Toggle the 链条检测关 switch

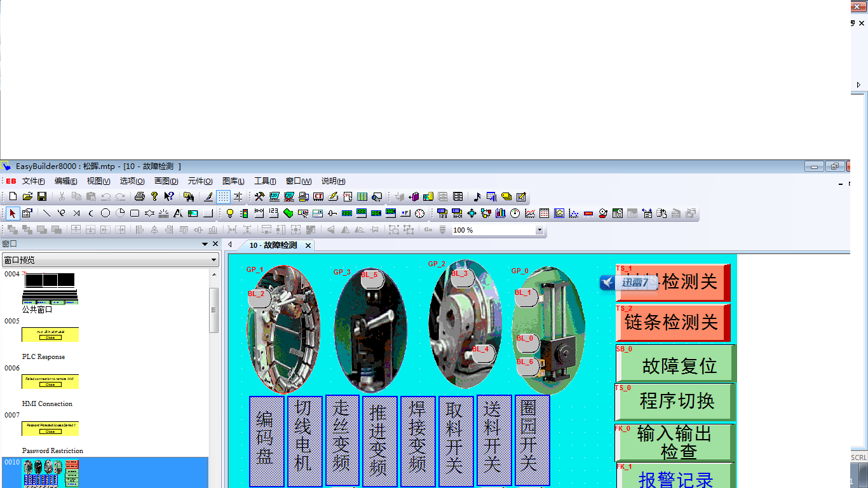coord(671,322)
